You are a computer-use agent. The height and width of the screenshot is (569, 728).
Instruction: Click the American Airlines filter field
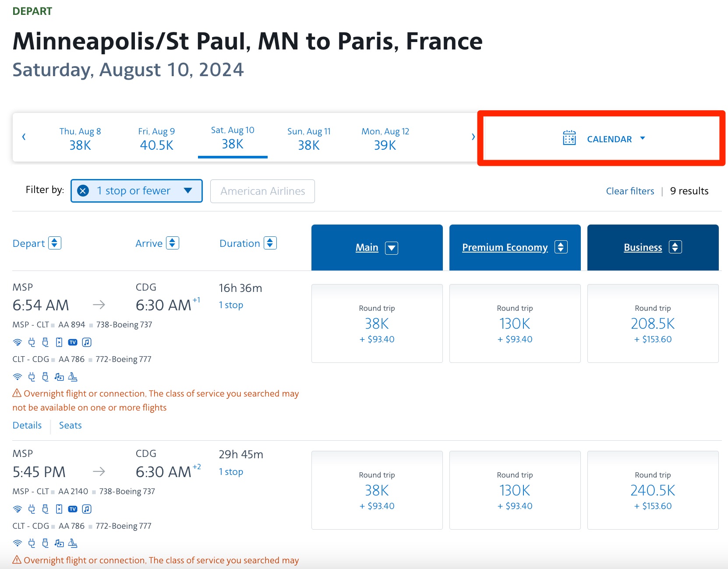pos(262,191)
